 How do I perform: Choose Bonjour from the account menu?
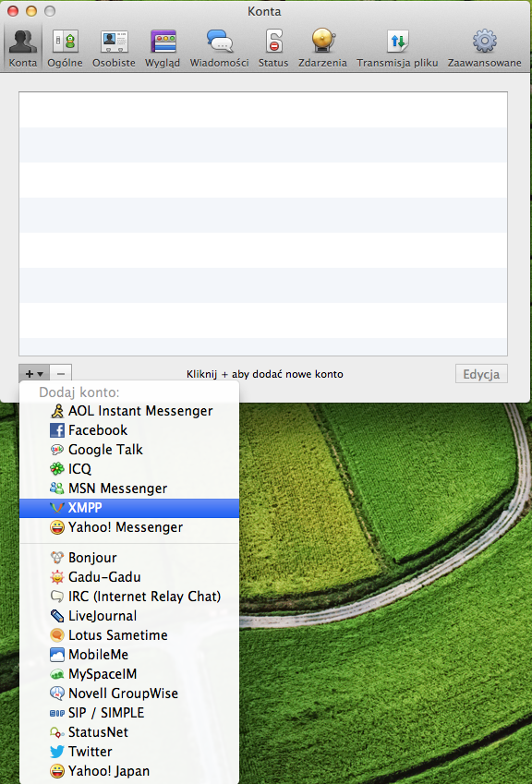click(x=129, y=558)
